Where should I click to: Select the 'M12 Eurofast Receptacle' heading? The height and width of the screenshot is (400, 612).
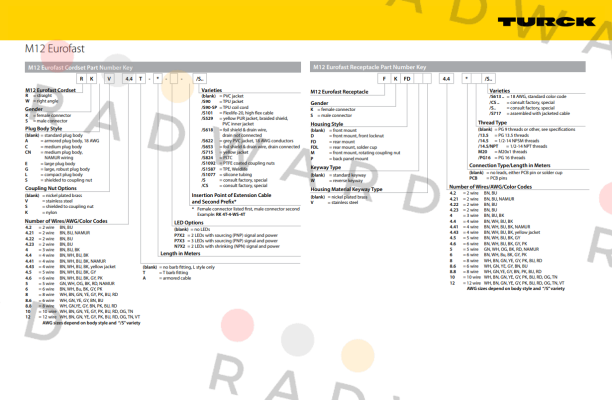339,92
